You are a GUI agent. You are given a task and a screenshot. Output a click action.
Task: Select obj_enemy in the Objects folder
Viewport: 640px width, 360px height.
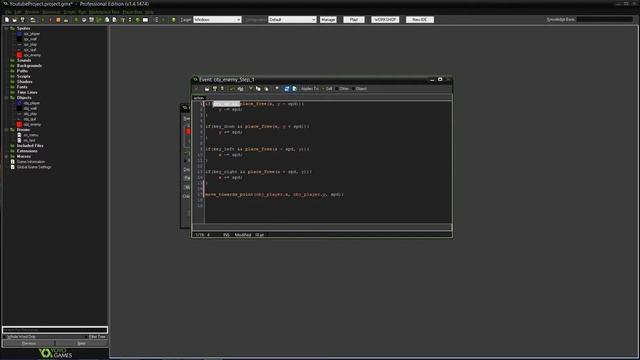point(32,124)
